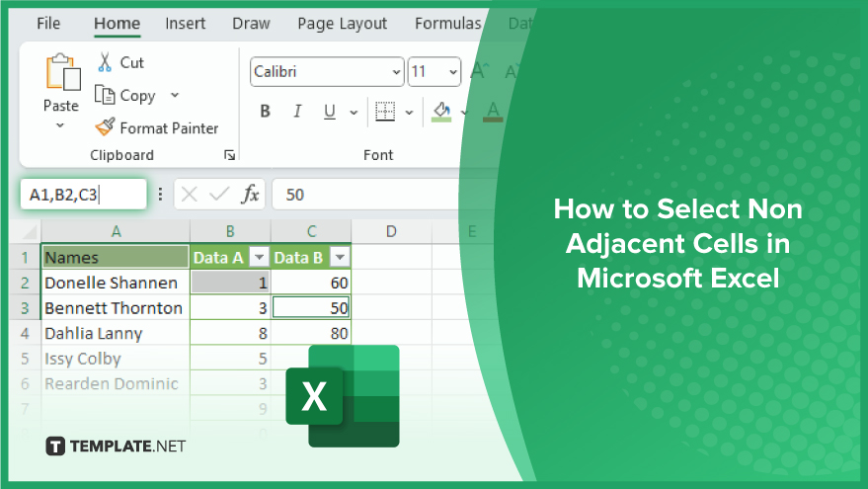Confirm entry with the checkmark icon

(x=219, y=195)
